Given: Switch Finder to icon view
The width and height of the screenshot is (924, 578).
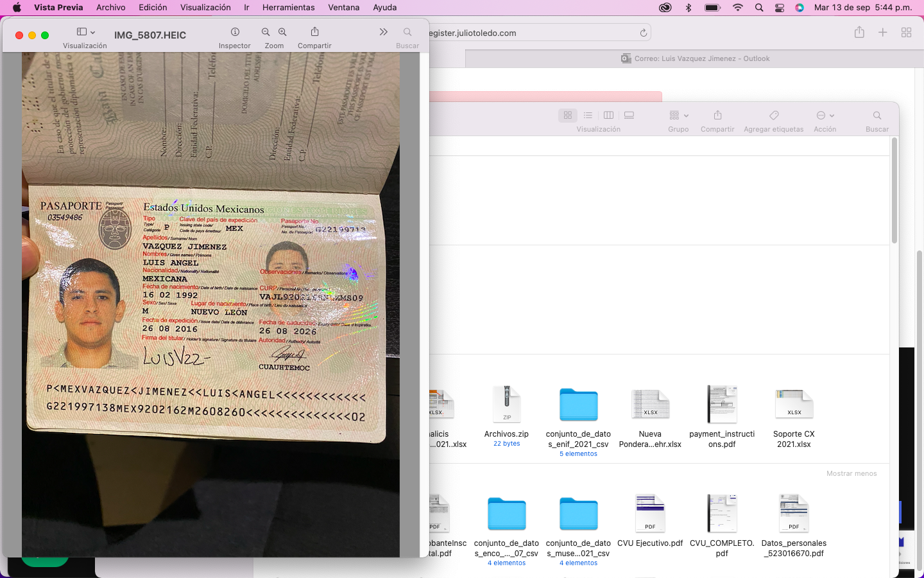Looking at the screenshot, I should [568, 116].
